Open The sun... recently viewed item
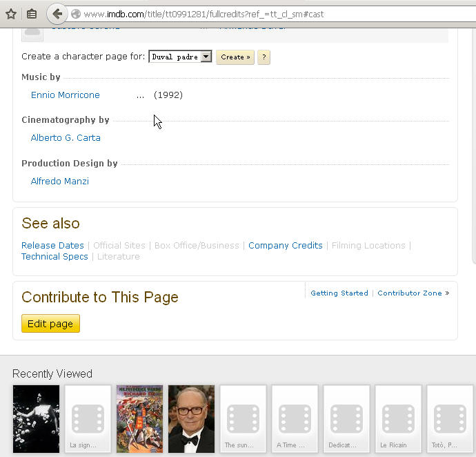The width and height of the screenshot is (476, 457). click(243, 419)
